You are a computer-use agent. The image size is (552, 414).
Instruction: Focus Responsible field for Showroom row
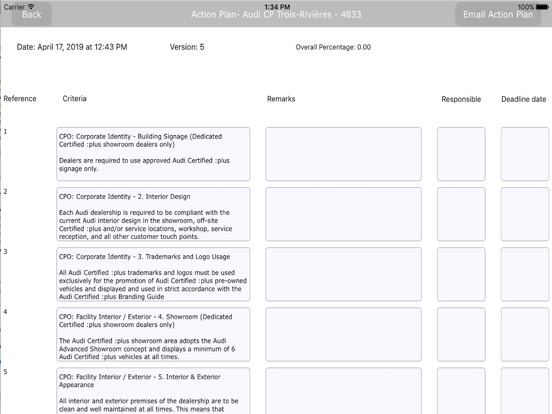461,334
